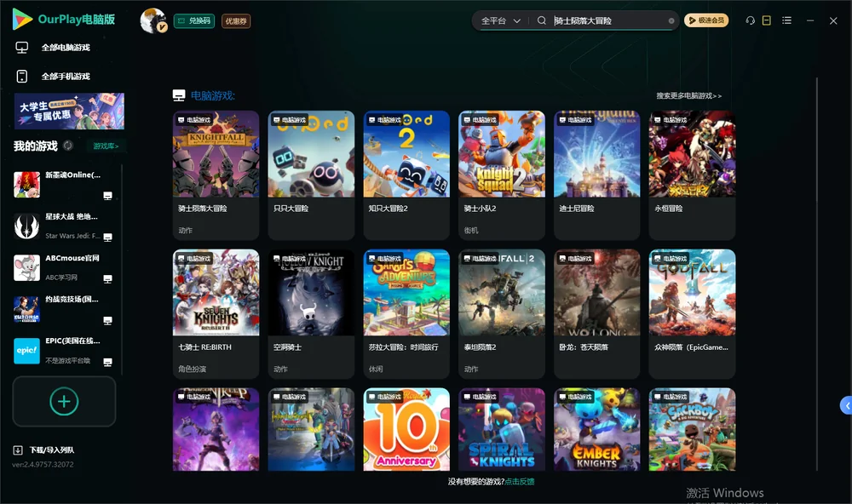Go to 全部手机游戏 section
Screen dimensions: 852x504
tap(66, 77)
